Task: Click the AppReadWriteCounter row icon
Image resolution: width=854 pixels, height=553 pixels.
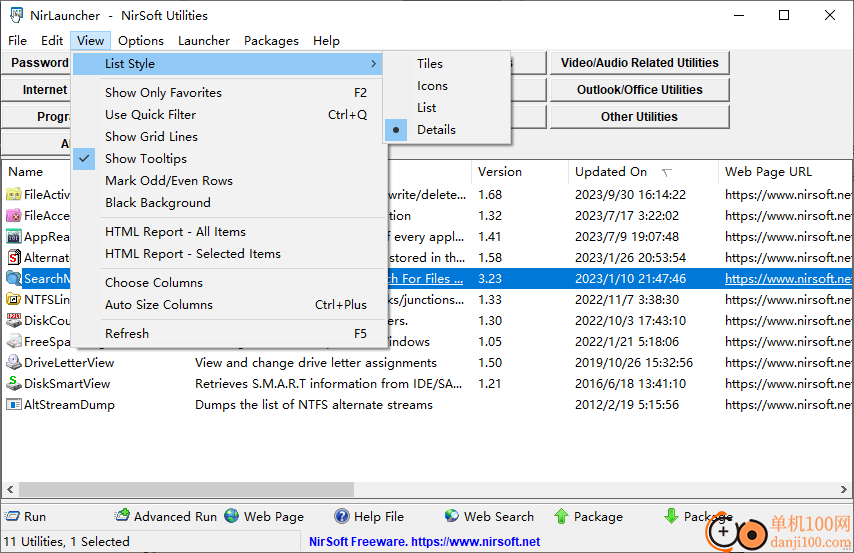Action: coord(14,236)
